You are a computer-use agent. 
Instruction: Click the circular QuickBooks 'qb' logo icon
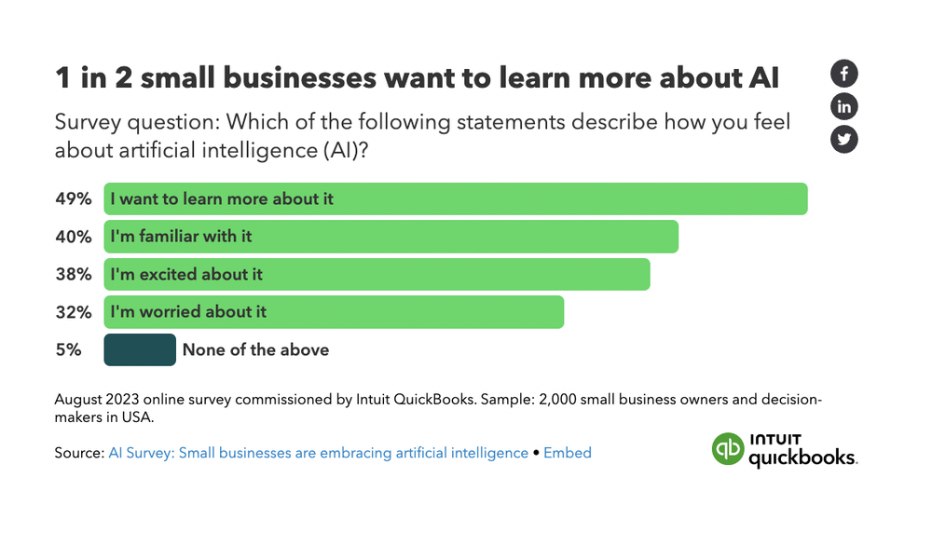point(728,450)
